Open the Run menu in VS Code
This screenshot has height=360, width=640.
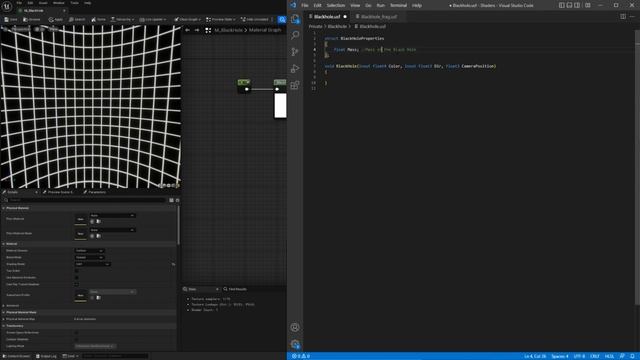click(x=381, y=5)
